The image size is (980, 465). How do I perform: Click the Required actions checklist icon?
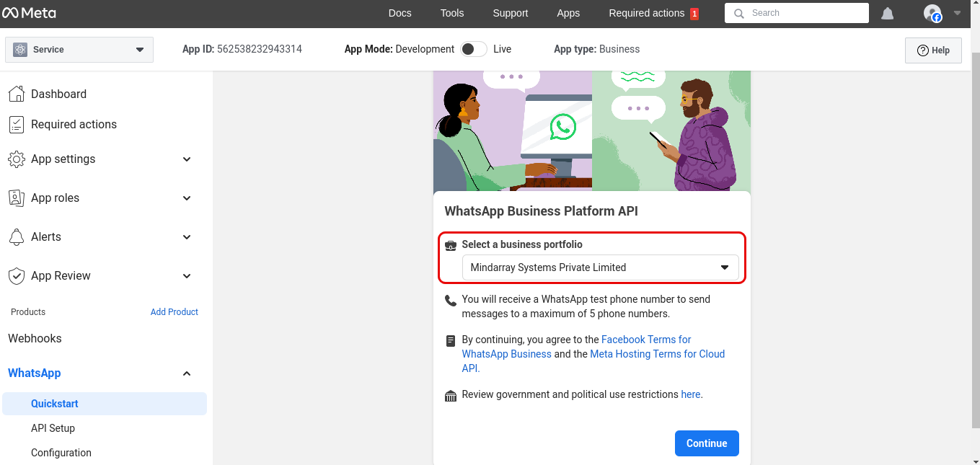[16, 124]
